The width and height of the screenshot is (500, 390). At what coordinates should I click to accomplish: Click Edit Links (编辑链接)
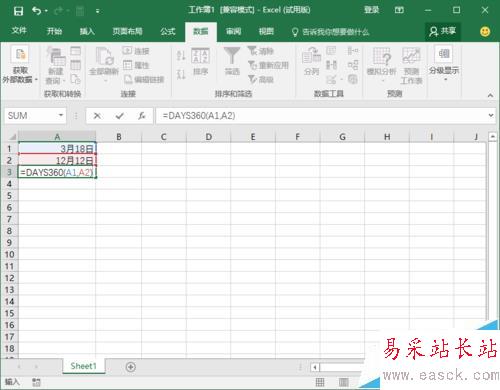[144, 79]
